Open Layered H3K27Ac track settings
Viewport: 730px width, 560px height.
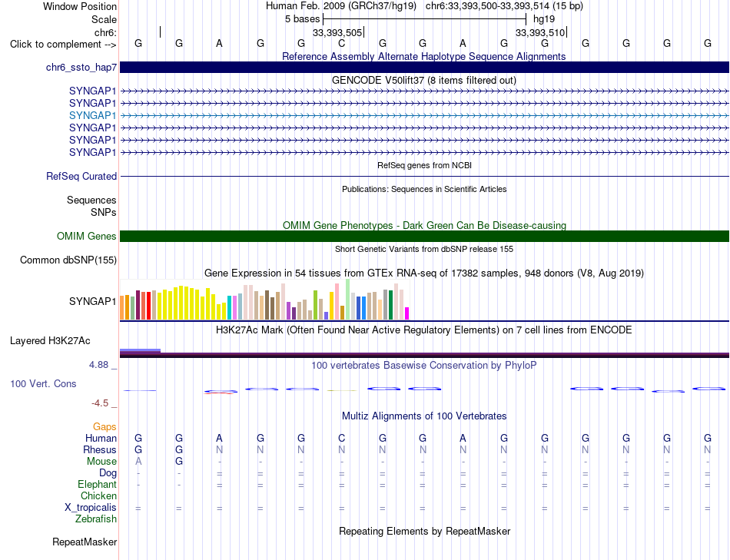point(50,341)
